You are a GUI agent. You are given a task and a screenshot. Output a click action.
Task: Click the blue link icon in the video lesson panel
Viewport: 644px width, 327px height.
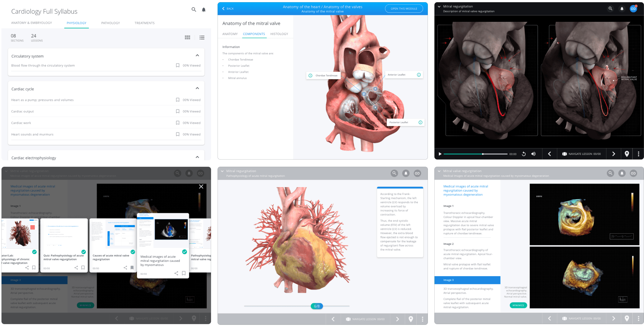633,9
